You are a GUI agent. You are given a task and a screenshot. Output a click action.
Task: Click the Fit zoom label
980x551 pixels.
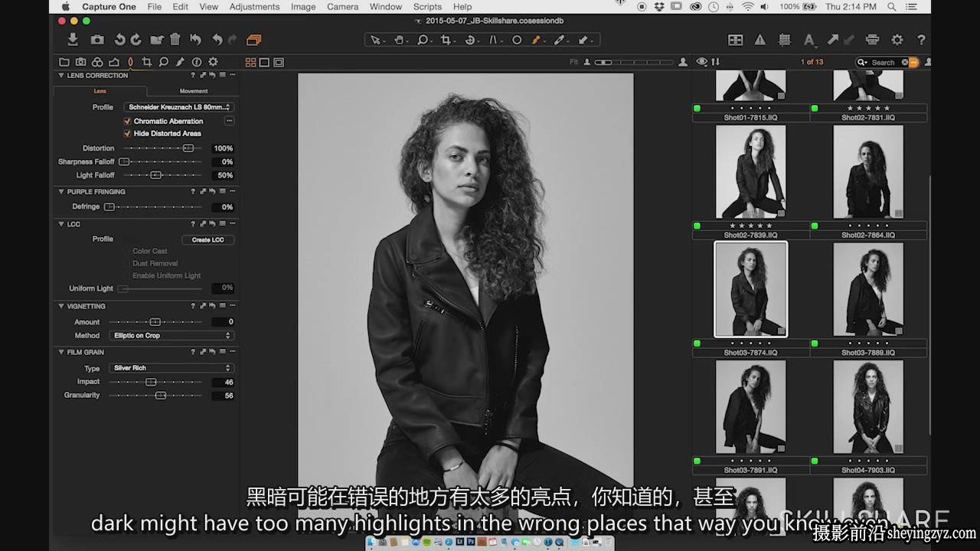pos(574,62)
